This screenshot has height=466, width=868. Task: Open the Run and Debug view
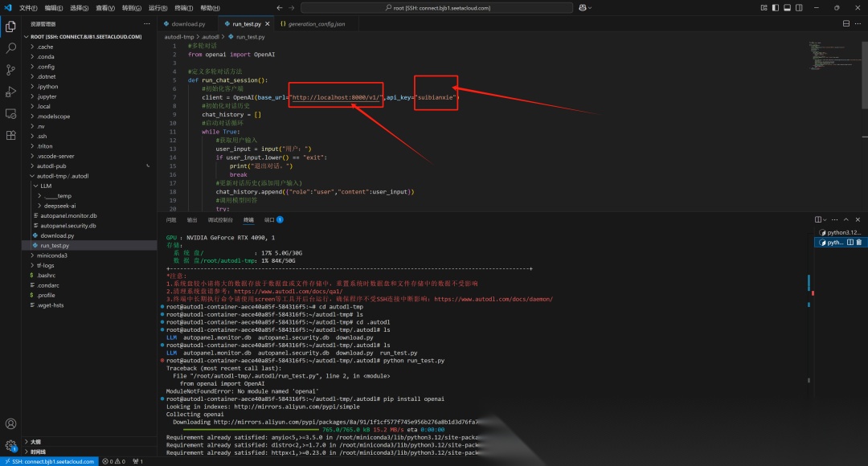(10, 92)
